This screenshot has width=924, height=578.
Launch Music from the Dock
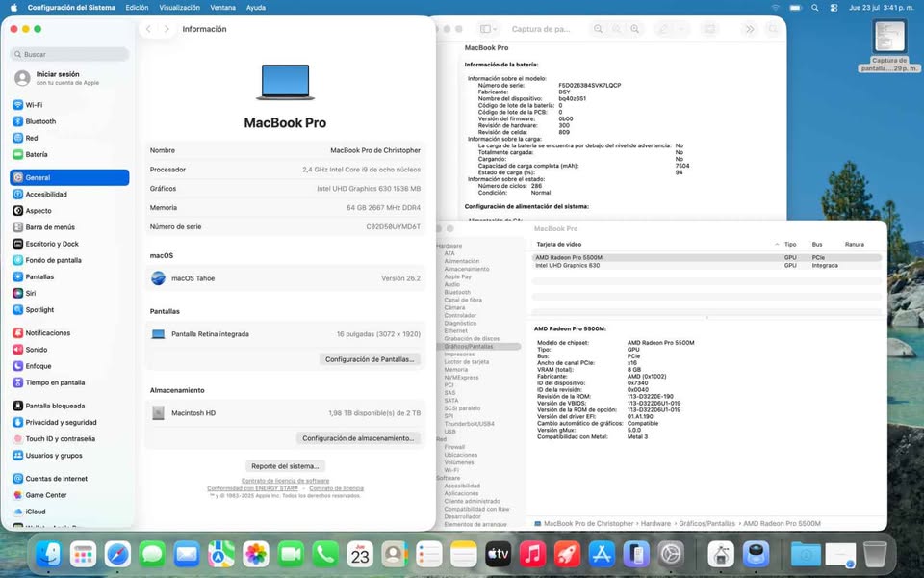532,555
